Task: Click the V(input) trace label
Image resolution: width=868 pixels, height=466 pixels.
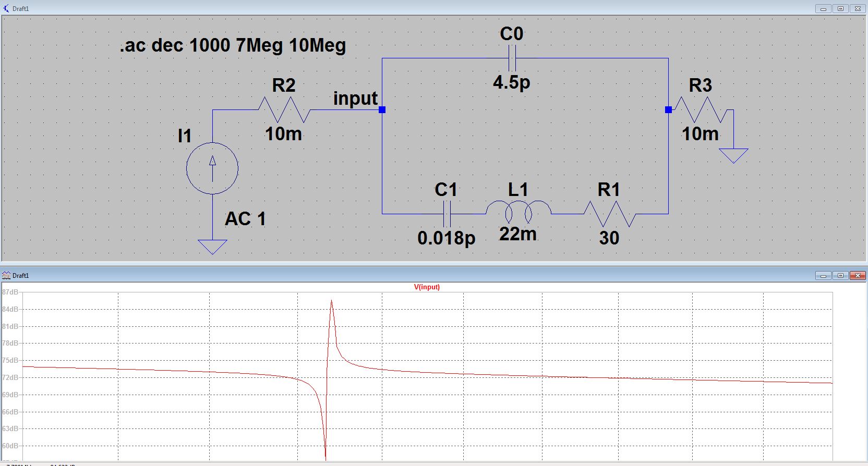Action: 427,287
